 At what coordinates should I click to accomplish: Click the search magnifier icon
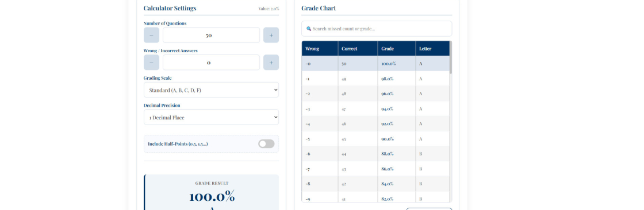pyautogui.click(x=309, y=29)
